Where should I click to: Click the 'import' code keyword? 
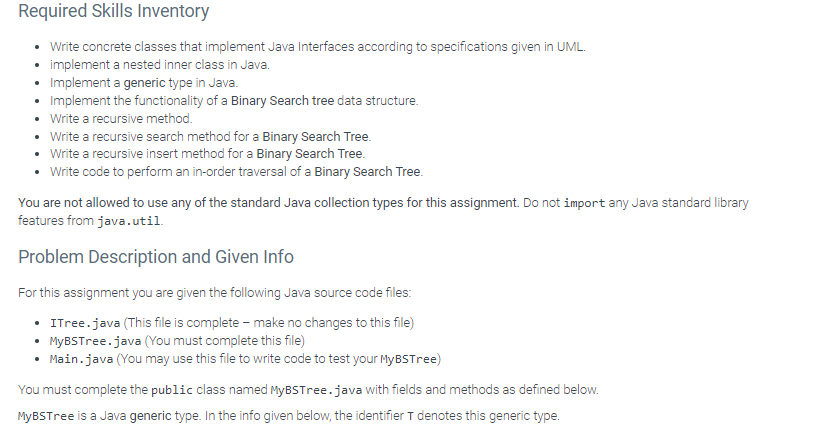tap(584, 203)
